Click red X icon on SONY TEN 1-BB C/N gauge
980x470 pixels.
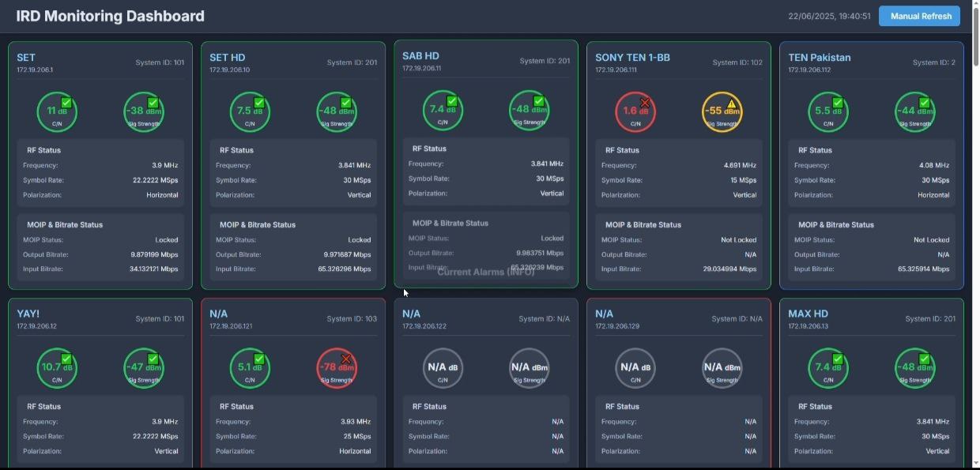pyautogui.click(x=645, y=103)
